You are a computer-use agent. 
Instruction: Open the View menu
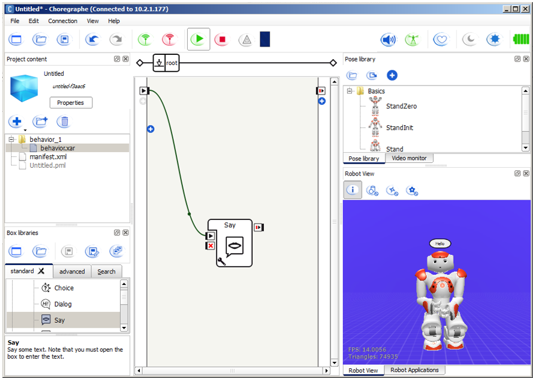click(92, 21)
